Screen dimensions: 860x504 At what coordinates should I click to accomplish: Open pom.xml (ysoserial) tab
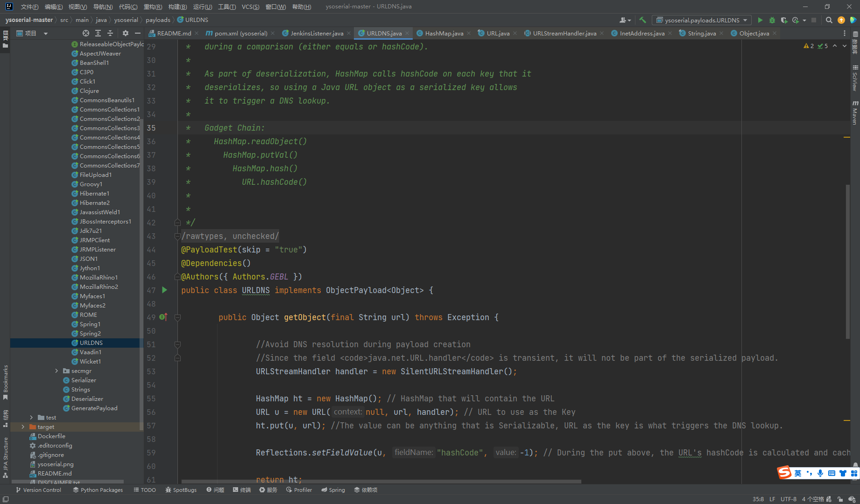tap(241, 33)
